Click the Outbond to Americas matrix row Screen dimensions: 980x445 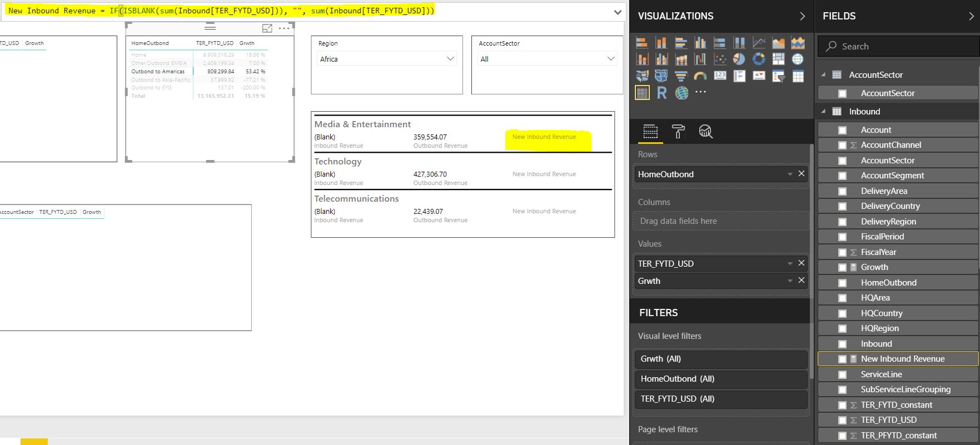[x=198, y=72]
